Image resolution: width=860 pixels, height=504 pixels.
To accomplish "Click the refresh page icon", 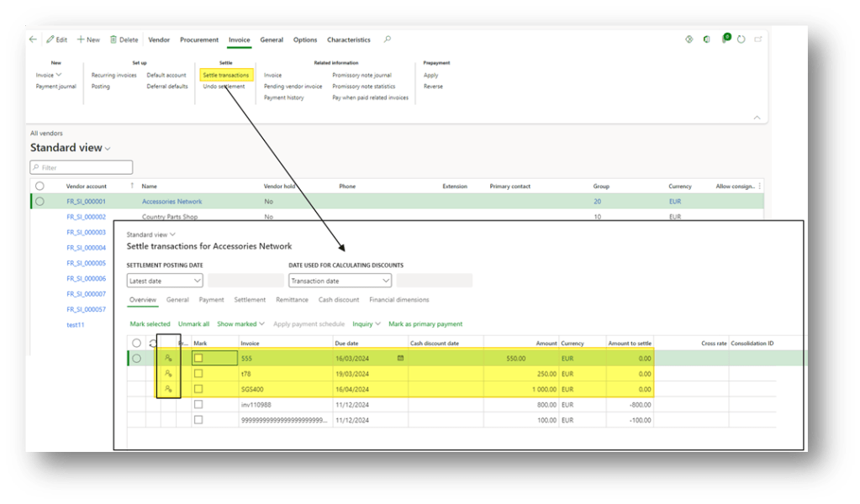I will pos(741,39).
